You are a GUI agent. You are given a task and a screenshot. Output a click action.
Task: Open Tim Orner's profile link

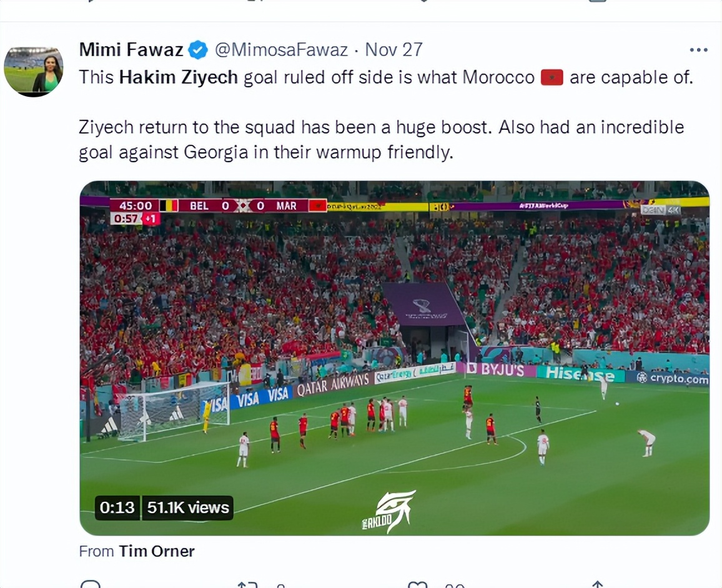click(x=157, y=551)
